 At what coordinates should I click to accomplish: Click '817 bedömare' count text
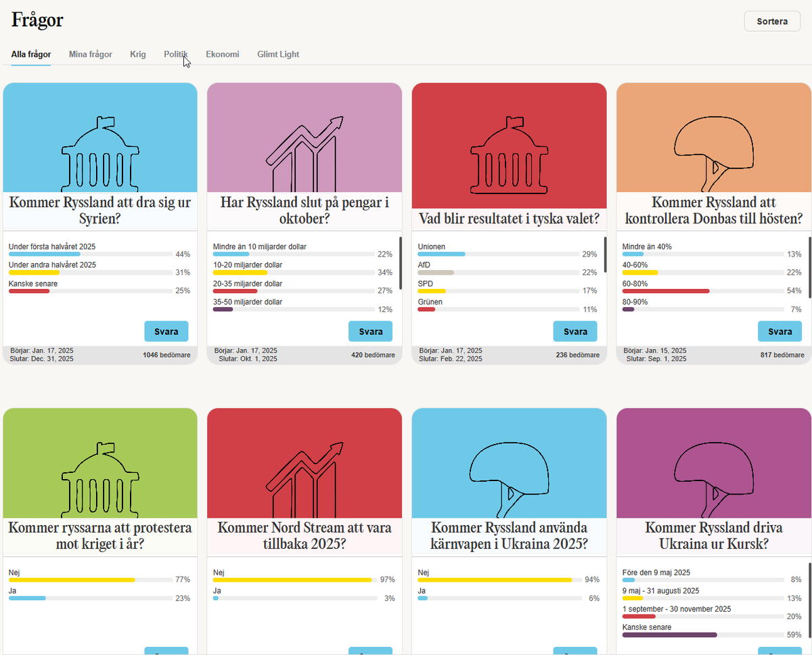coord(783,355)
